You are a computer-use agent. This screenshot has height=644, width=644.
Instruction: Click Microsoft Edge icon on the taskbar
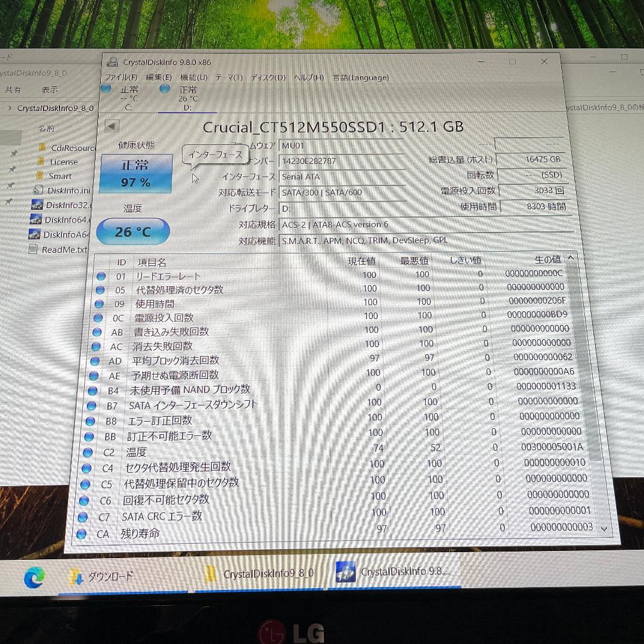pos(35,577)
